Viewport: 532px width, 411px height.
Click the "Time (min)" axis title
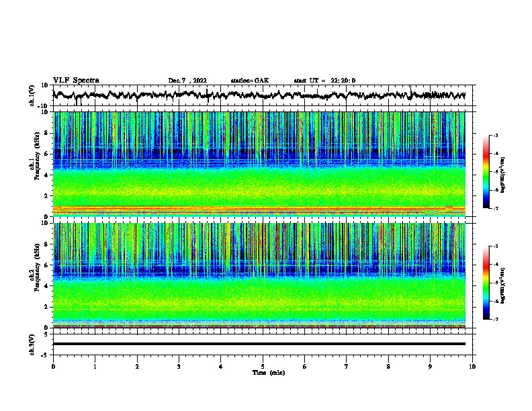click(269, 373)
